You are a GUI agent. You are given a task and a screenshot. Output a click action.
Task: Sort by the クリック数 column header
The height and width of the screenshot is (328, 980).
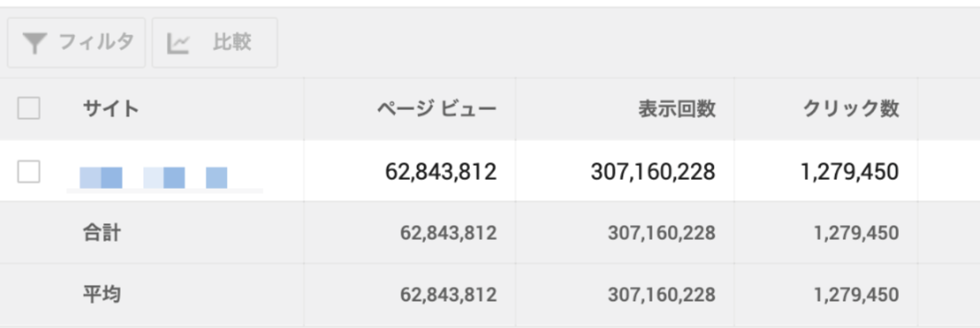tap(851, 108)
